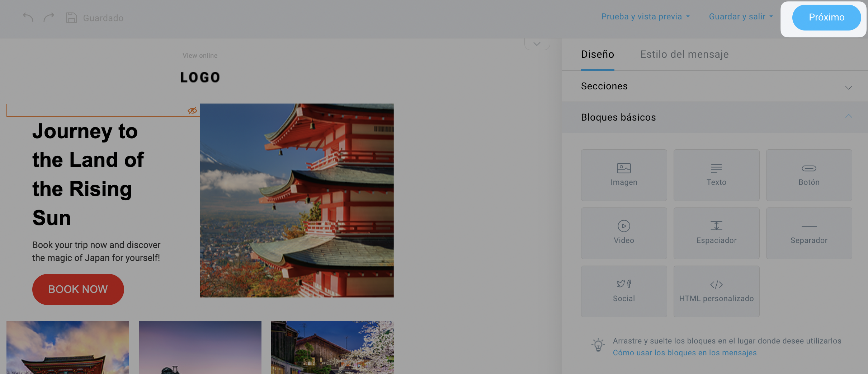868x374 pixels.
Task: Select the Espaciador block
Action: (x=716, y=233)
